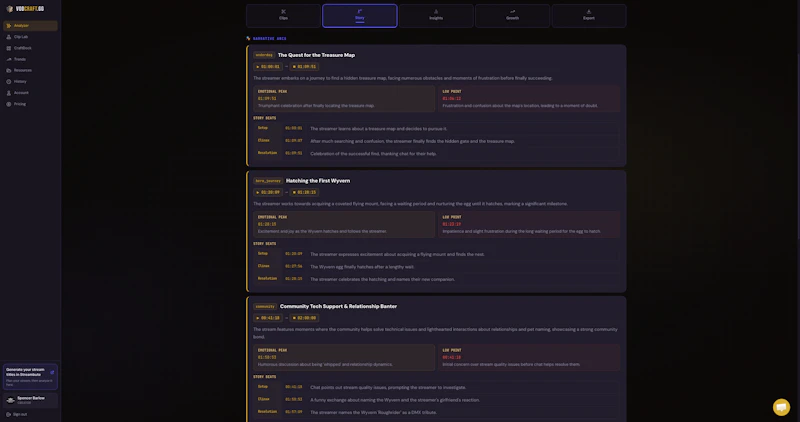Jump to end time 01:09:51 beside 01:00:01

tap(305, 67)
